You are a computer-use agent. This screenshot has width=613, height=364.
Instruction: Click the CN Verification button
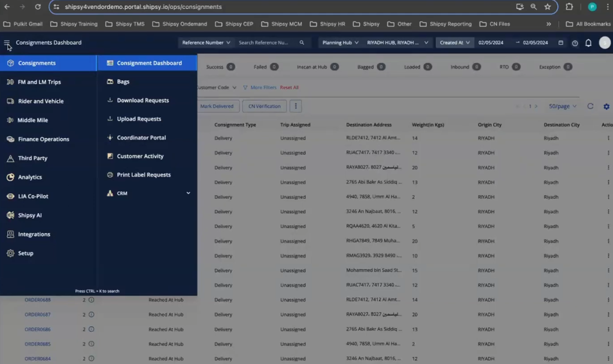tap(264, 106)
